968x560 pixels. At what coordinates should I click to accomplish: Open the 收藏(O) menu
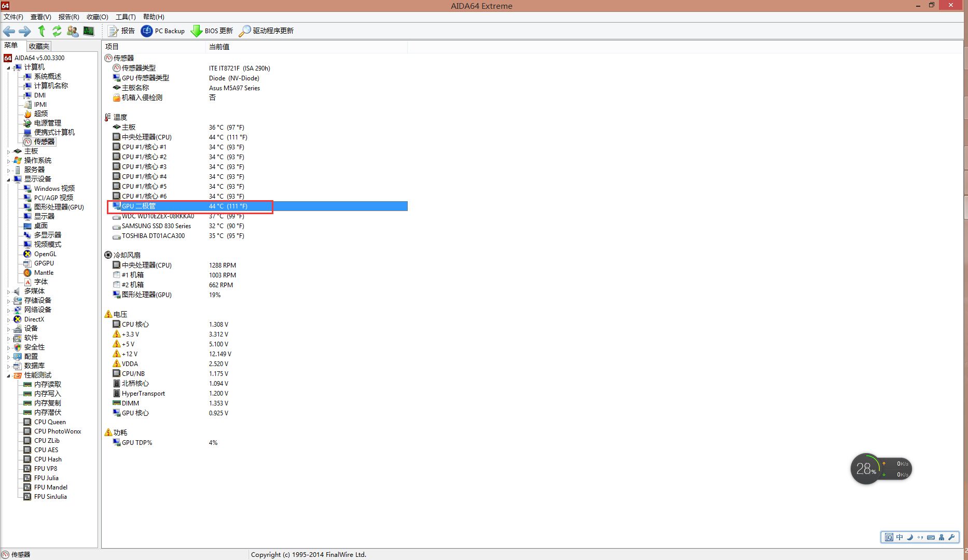[x=97, y=17]
